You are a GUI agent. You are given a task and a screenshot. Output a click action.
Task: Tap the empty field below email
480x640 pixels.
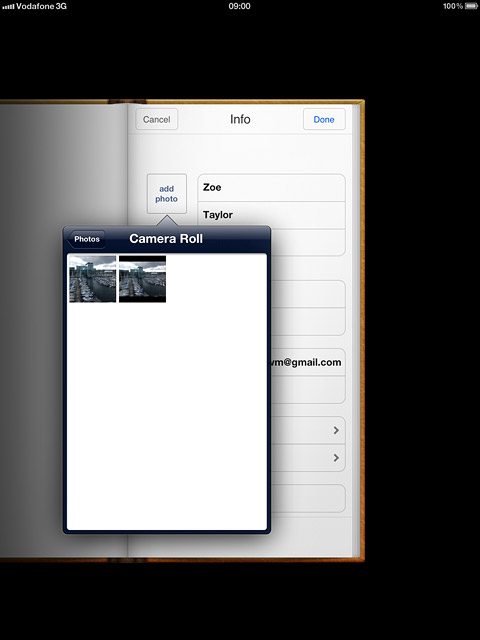pyautogui.click(x=308, y=389)
